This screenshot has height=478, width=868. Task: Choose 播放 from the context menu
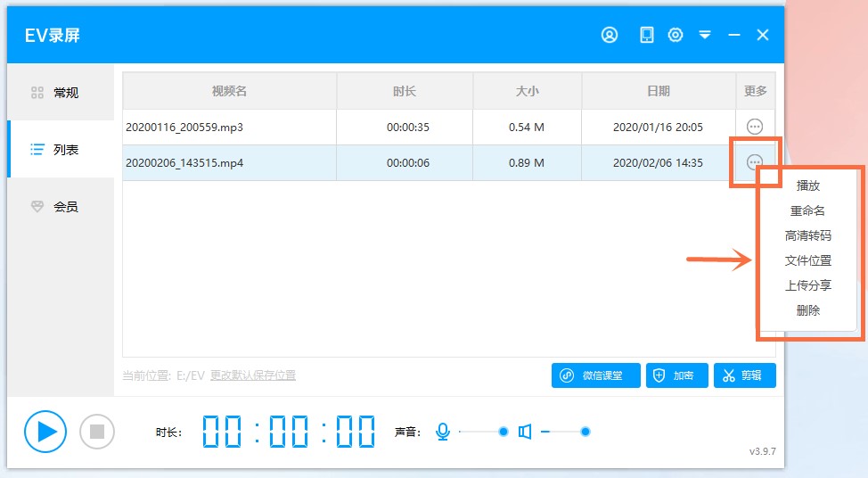(807, 186)
